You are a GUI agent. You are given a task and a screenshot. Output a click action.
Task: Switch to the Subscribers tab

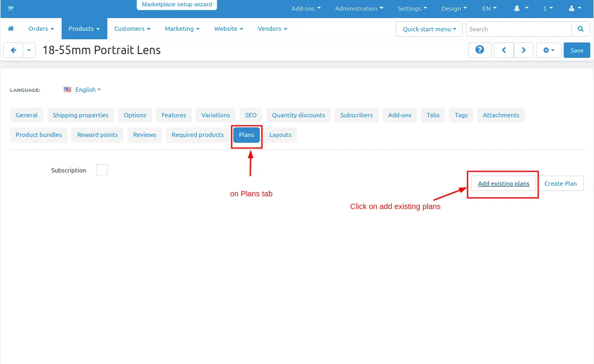(357, 115)
